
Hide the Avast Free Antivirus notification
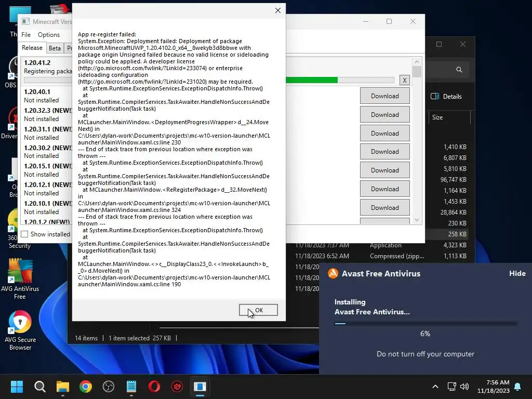(x=517, y=273)
